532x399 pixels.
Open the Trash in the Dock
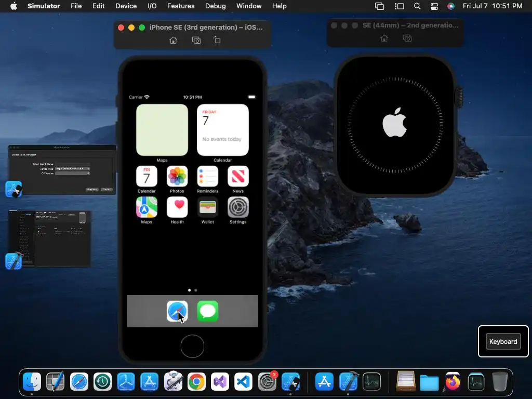500,382
